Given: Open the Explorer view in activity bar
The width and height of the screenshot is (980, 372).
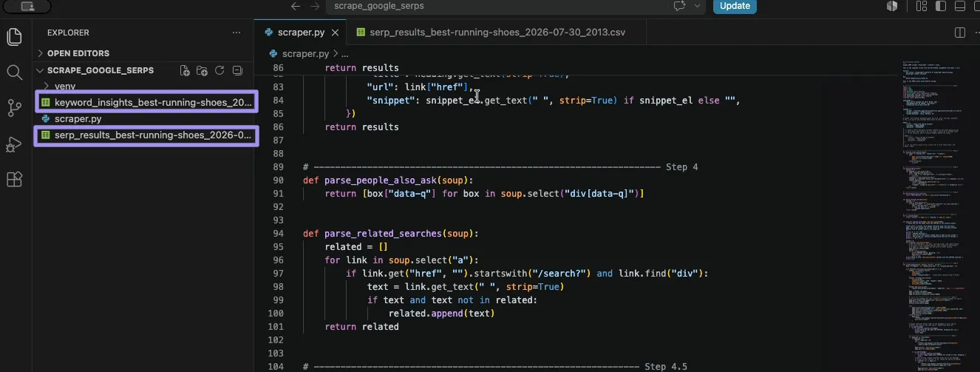Looking at the screenshot, I should point(14,36).
